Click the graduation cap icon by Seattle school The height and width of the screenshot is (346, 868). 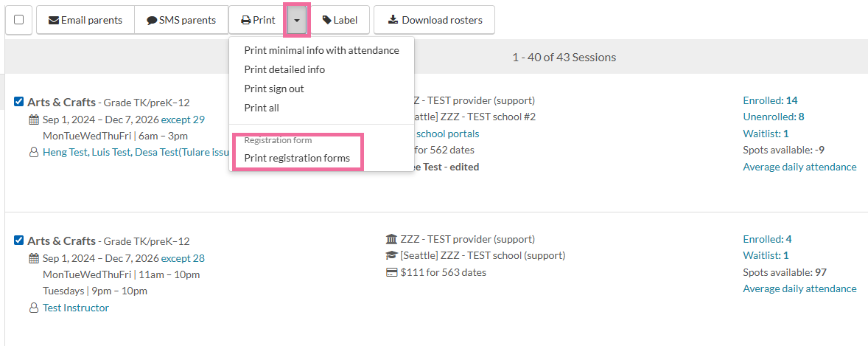pos(391,255)
